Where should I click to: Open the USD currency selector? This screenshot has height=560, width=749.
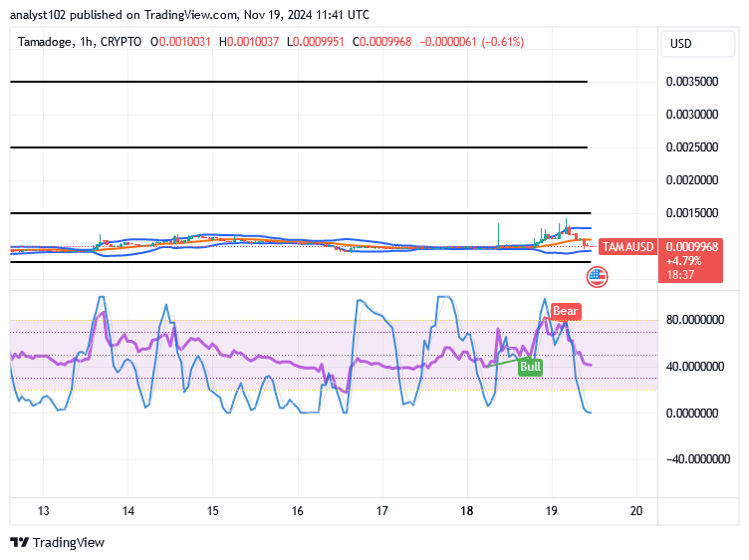697,44
